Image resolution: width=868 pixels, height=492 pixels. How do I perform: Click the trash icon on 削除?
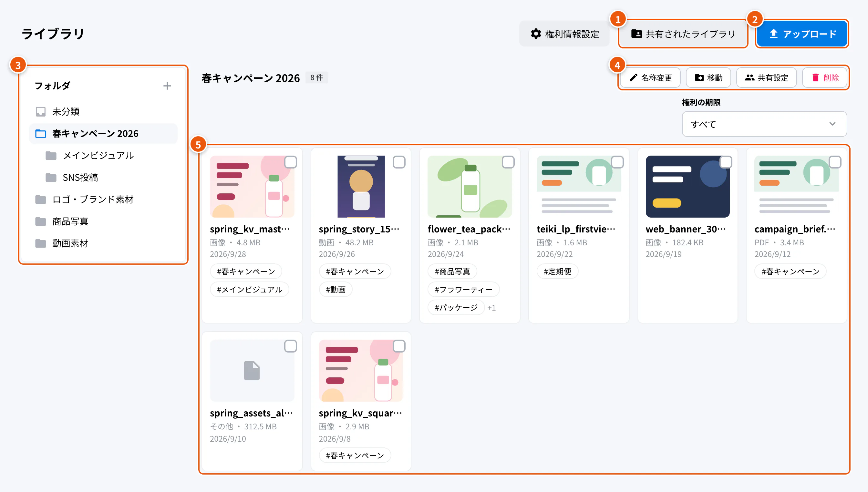(x=815, y=78)
